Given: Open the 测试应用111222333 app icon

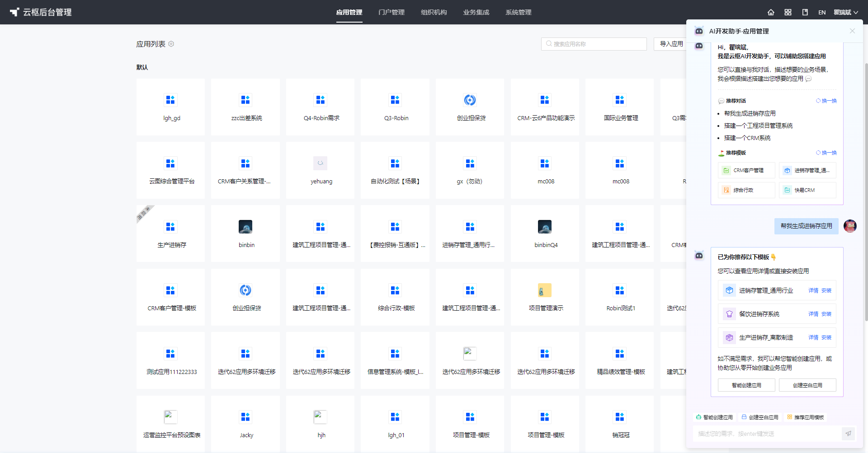Looking at the screenshot, I should tap(170, 353).
